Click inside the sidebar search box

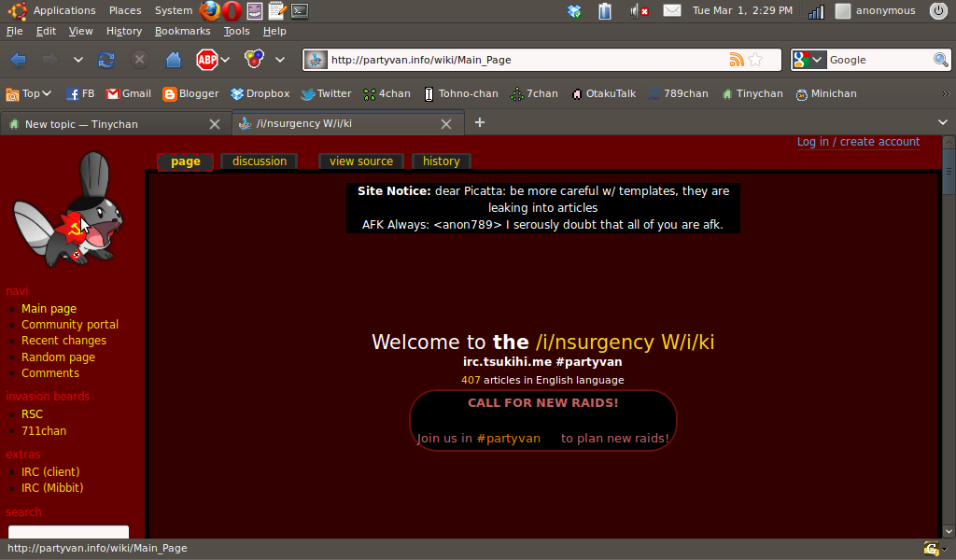click(x=67, y=532)
